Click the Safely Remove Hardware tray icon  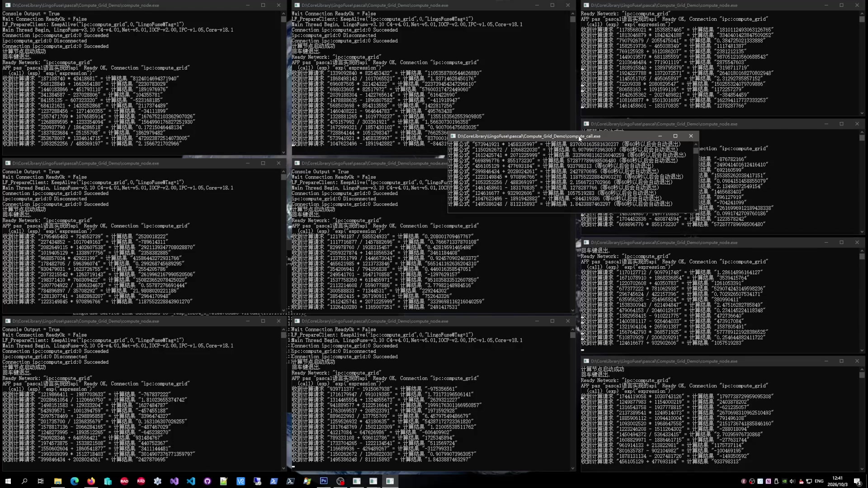[776, 481]
